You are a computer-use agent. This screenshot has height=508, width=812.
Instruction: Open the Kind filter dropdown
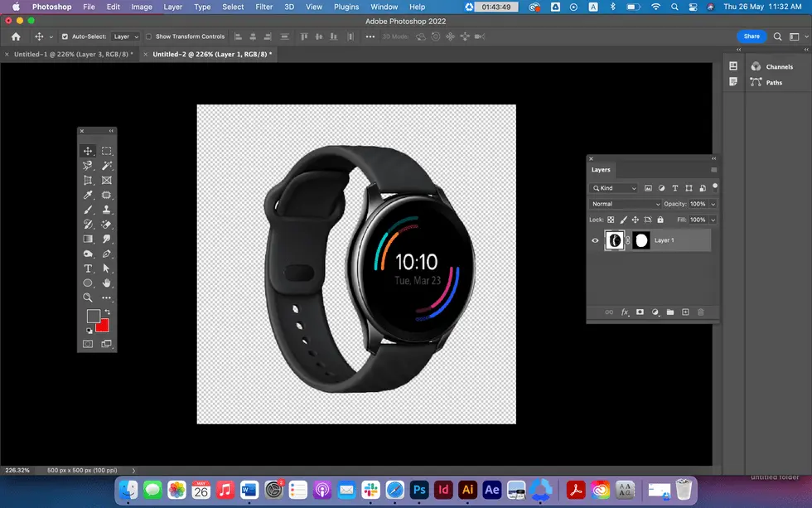pyautogui.click(x=613, y=188)
